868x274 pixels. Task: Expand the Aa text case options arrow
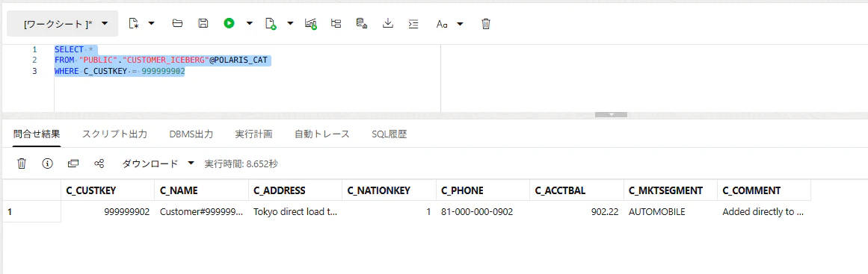tap(460, 23)
